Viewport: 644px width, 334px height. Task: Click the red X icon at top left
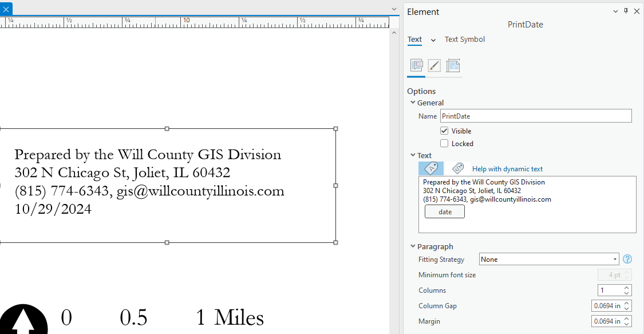6,8
